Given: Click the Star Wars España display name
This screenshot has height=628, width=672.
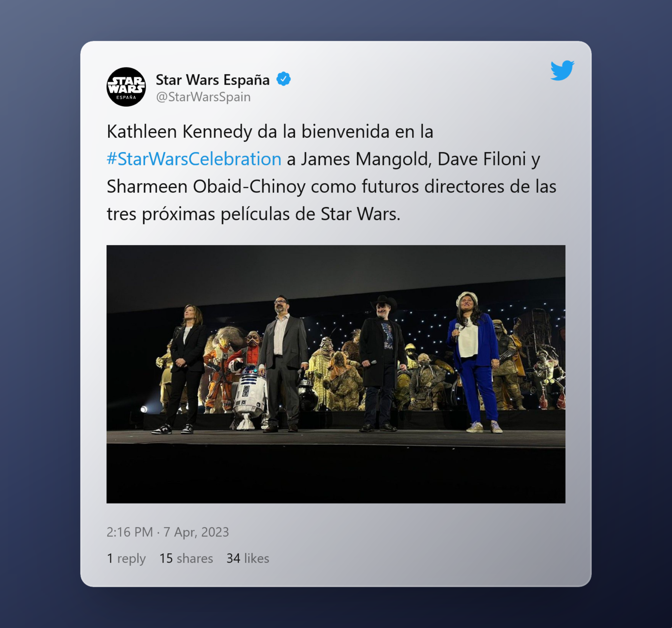Looking at the screenshot, I should point(213,79).
